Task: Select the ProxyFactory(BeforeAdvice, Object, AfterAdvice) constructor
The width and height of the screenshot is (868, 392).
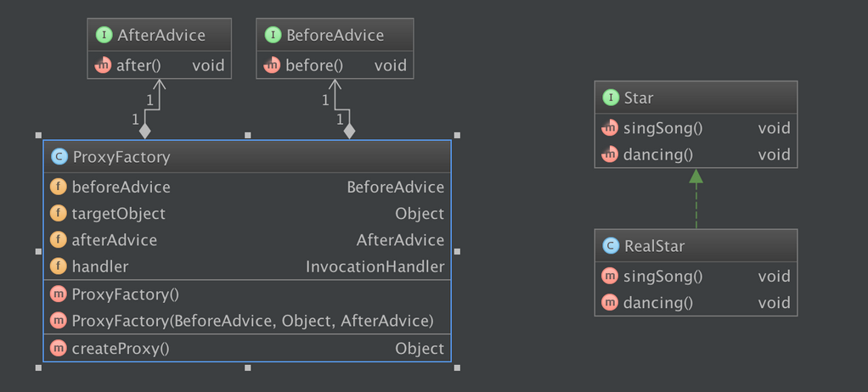Action: [x=253, y=321]
